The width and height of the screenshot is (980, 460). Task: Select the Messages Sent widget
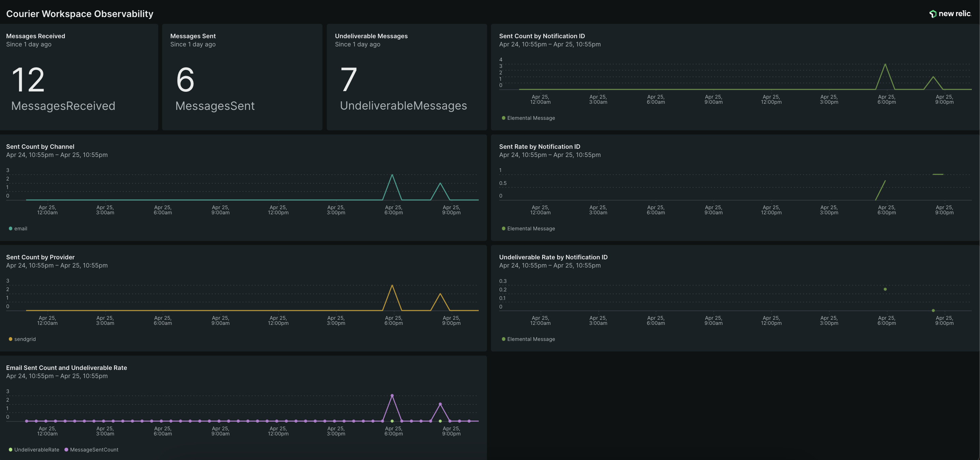tap(242, 78)
